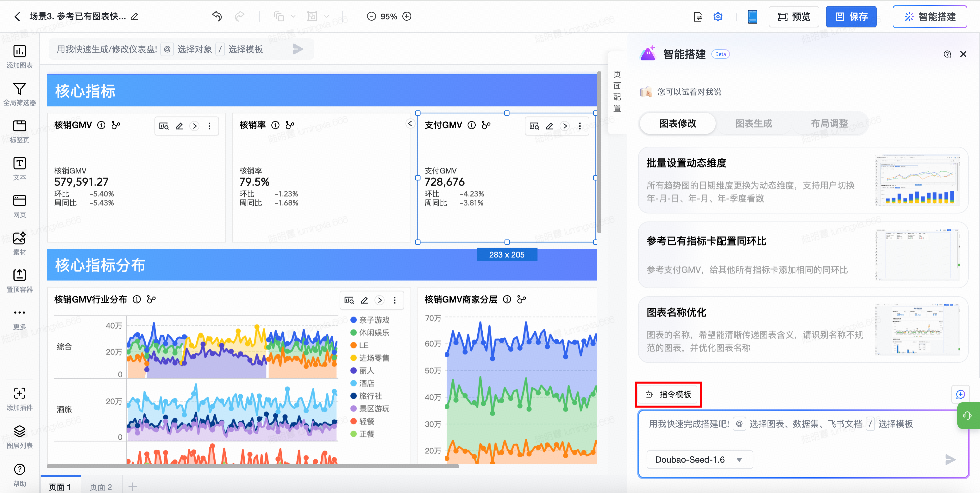Click the undo arrow in top toolbar

(x=217, y=16)
